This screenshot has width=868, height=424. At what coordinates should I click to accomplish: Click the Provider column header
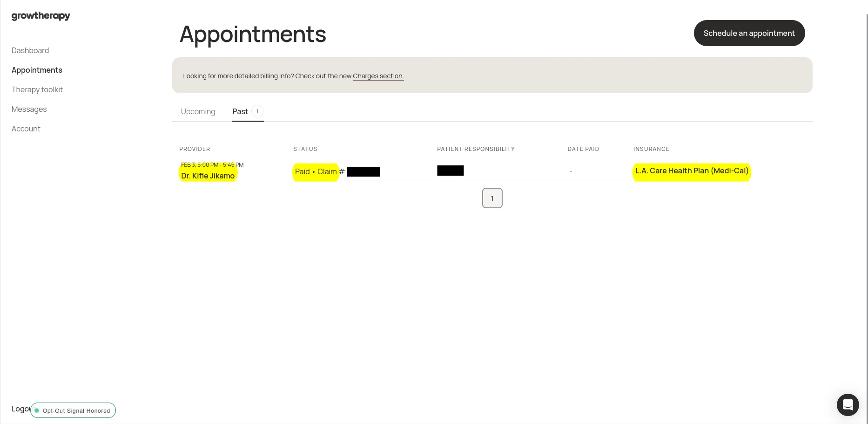[195, 149]
